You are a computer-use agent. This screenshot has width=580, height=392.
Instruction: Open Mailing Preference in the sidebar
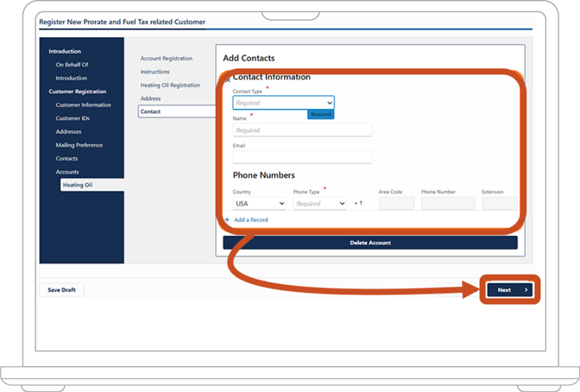pos(79,145)
